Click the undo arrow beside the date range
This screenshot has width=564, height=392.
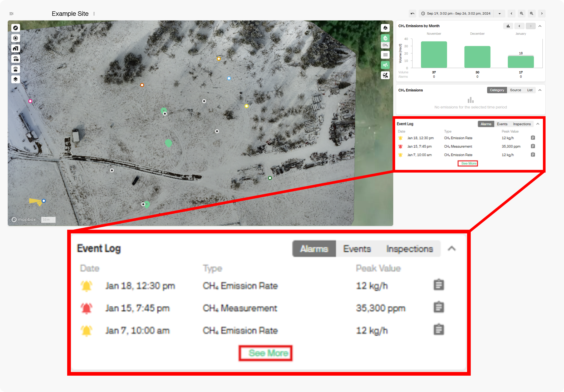[x=413, y=13]
